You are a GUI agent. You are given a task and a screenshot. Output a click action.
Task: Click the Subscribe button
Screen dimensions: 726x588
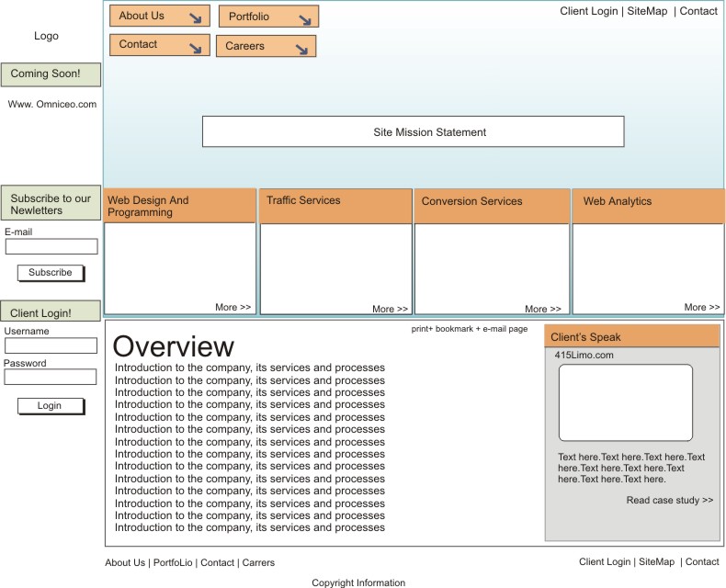[x=51, y=273]
